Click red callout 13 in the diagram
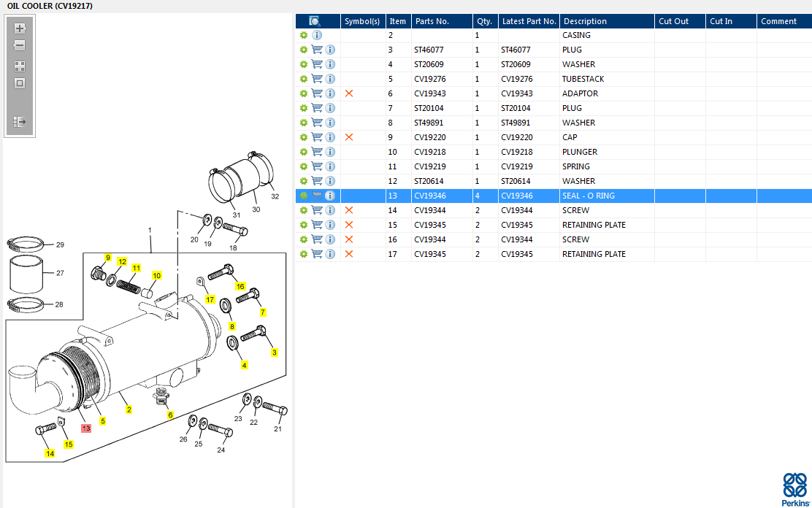 86,428
